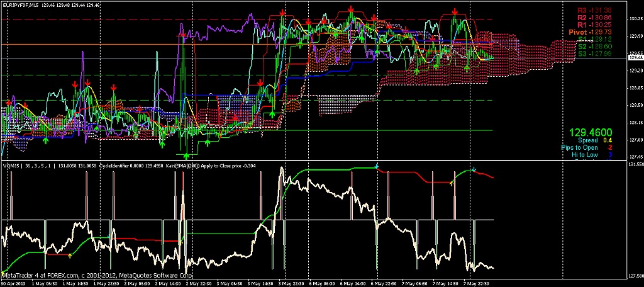This screenshot has height=287, width=644.
Task: Click the yellow arrow on the VQ line near 1 May 14:30
Action: tap(70, 256)
